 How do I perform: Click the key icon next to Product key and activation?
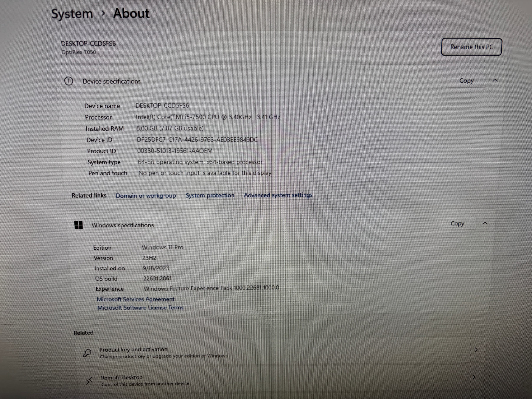point(87,353)
